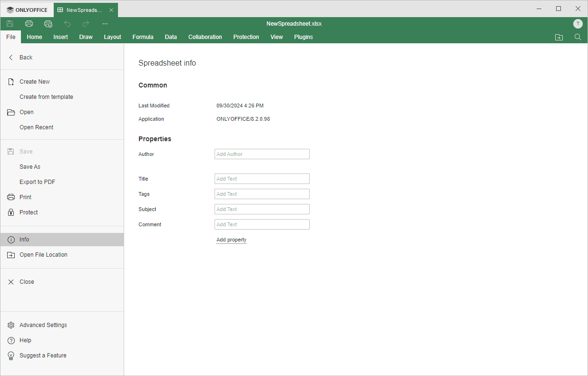Open the Protect option with lock icon
The image size is (588, 376).
tap(29, 212)
